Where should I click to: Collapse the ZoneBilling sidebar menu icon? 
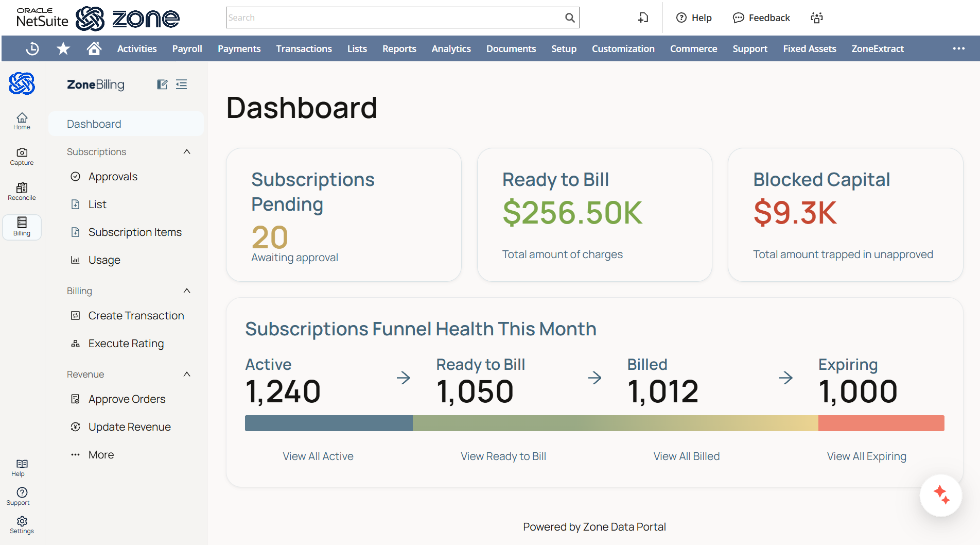[181, 84]
